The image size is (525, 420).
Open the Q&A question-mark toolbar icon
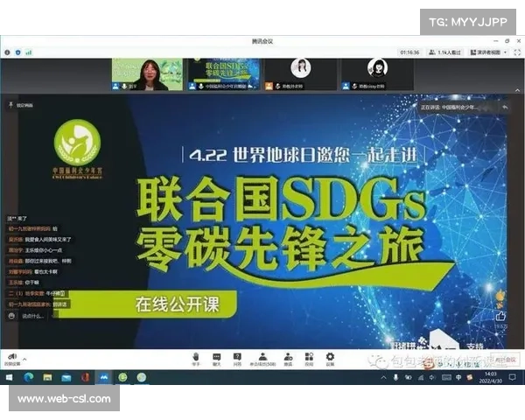coord(237,360)
